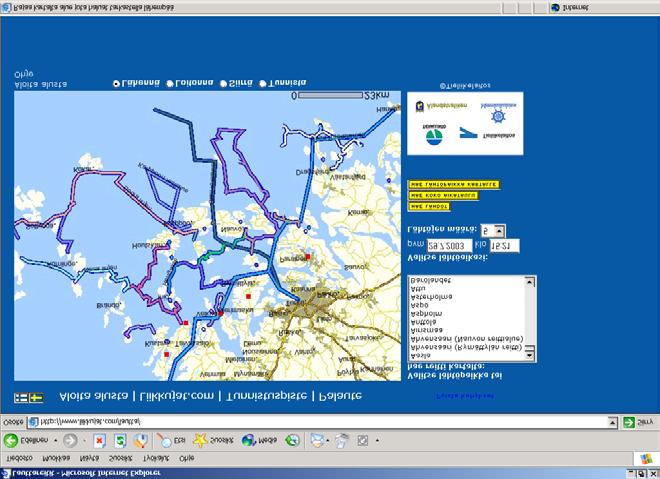Switch language with the Swedish flag
Viewport: 660px width, 479px height.
[36, 397]
